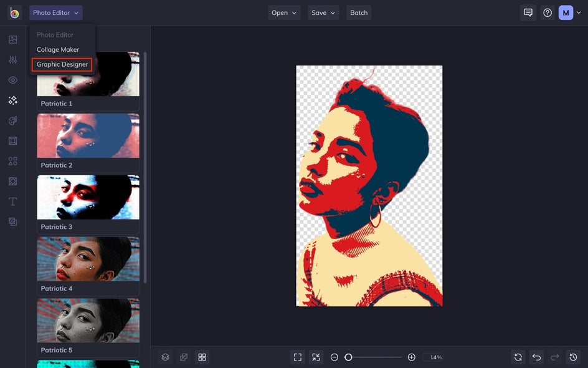This screenshot has width=588, height=368.
Task: Click the fit to screen icon
Action: (298, 357)
